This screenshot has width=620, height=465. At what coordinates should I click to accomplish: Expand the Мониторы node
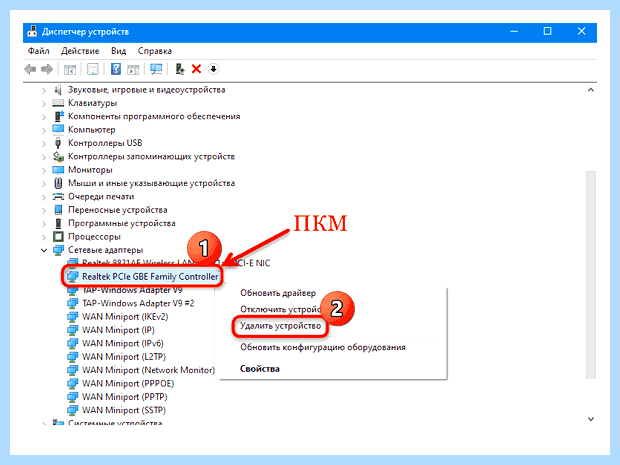pyautogui.click(x=44, y=170)
